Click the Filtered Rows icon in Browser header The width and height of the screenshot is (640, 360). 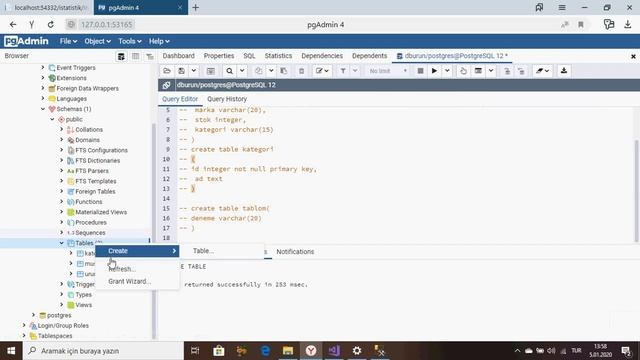click(x=150, y=56)
